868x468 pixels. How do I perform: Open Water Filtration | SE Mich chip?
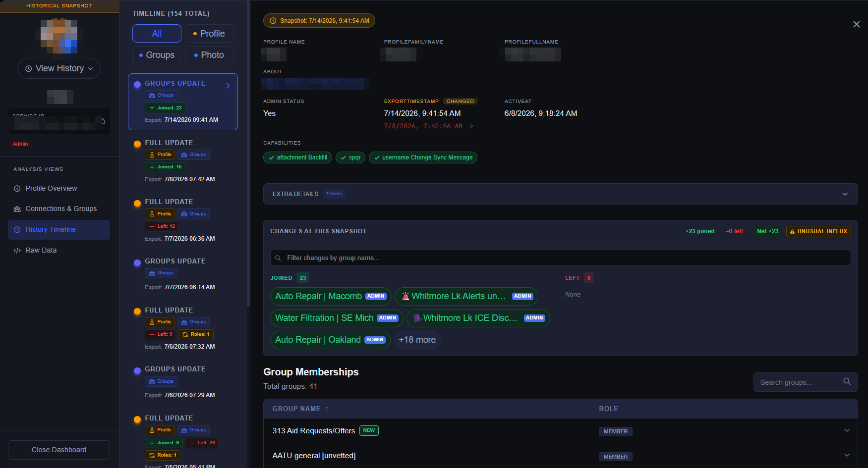pyautogui.click(x=337, y=318)
